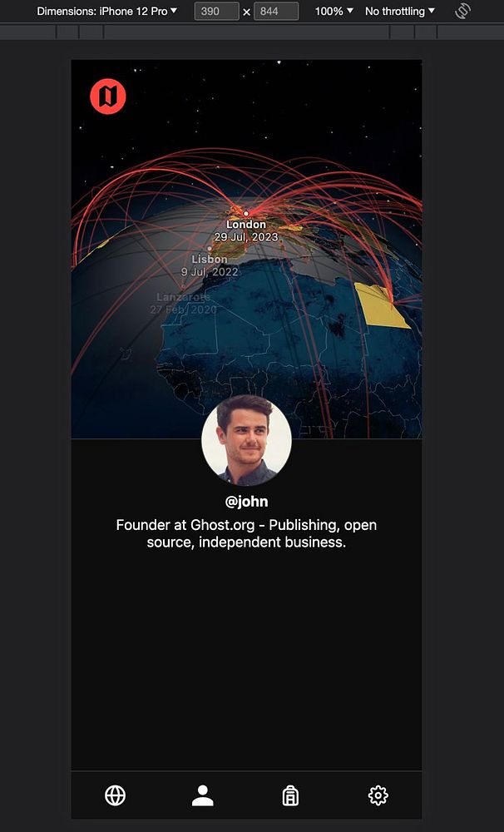Click the Founder at Ghost.org bio text

(x=247, y=533)
